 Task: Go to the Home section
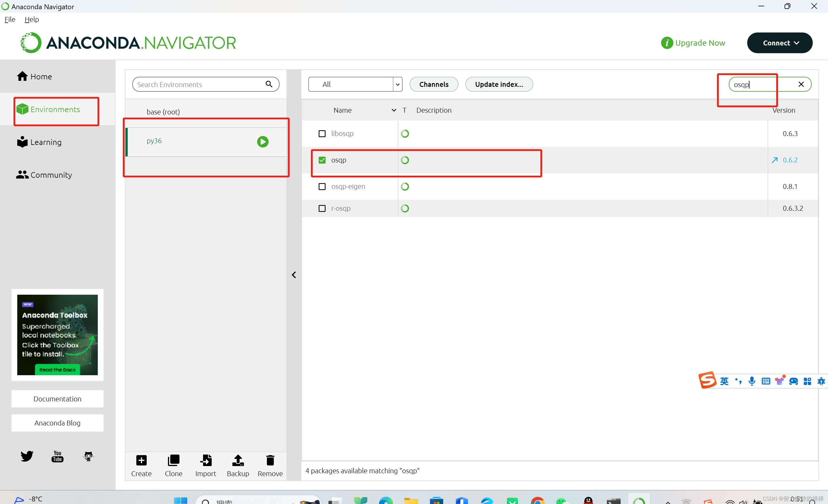(x=35, y=76)
